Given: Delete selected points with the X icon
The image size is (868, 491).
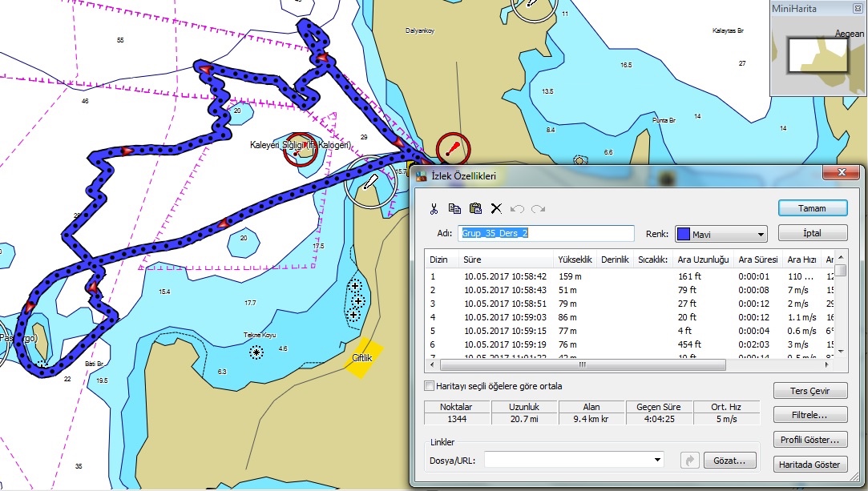Looking at the screenshot, I should (x=496, y=208).
